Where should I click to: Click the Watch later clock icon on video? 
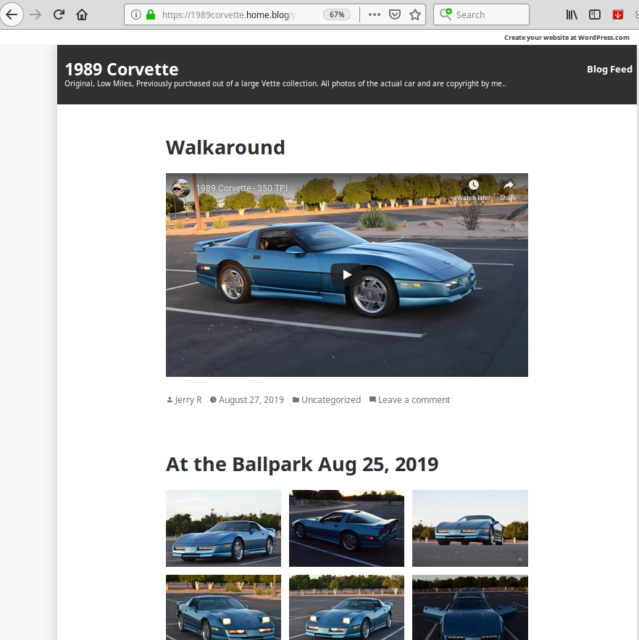[x=473, y=186]
